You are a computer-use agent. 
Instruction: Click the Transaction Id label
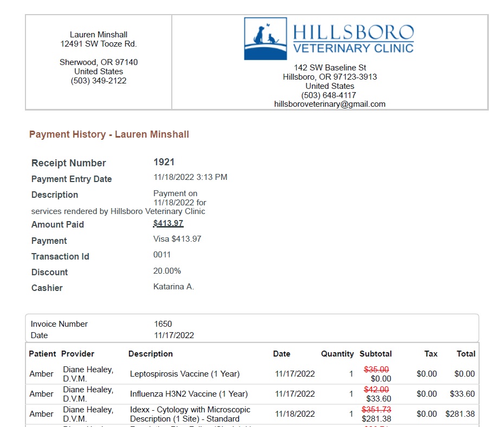pos(60,256)
